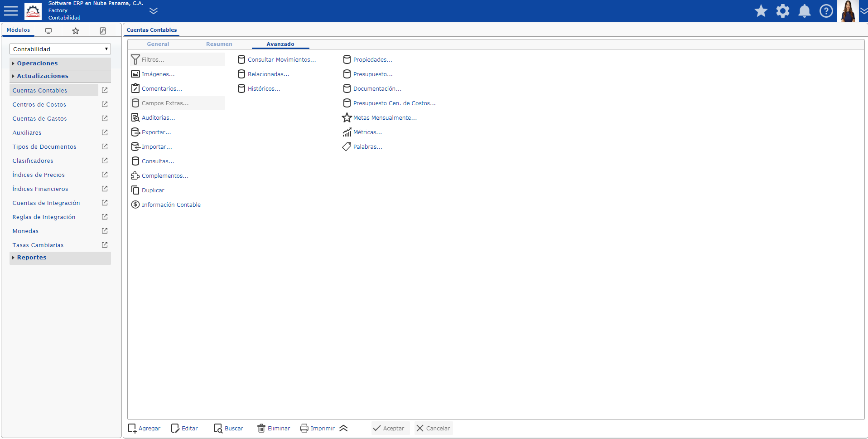Collapse the Actualizaciones section
This screenshot has height=439, width=868.
(x=60, y=76)
